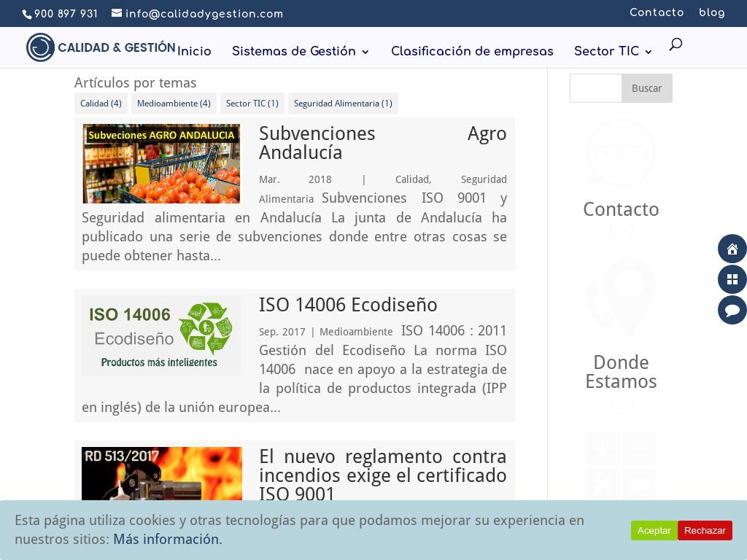747x560 pixels.
Task: Open the Más información cookies link
Action: pyautogui.click(x=167, y=539)
